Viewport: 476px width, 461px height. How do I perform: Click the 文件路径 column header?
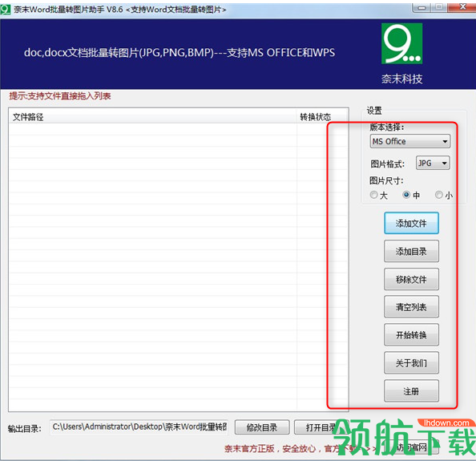click(x=153, y=117)
